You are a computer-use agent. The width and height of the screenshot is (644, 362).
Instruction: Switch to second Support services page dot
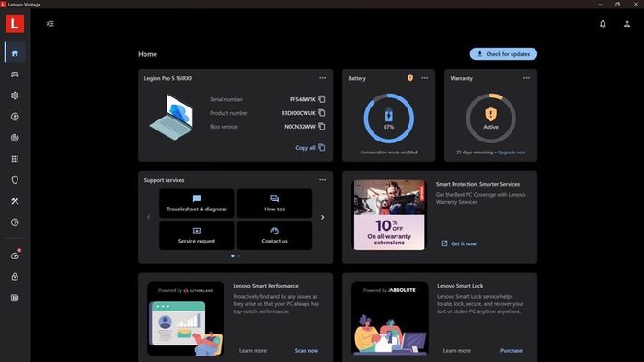pyautogui.click(x=238, y=255)
